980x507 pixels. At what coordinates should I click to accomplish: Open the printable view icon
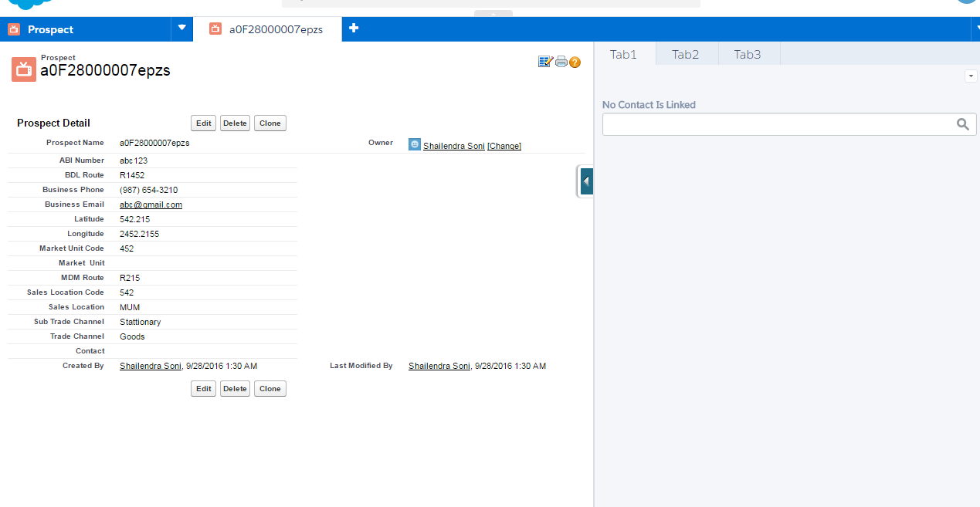(561, 62)
